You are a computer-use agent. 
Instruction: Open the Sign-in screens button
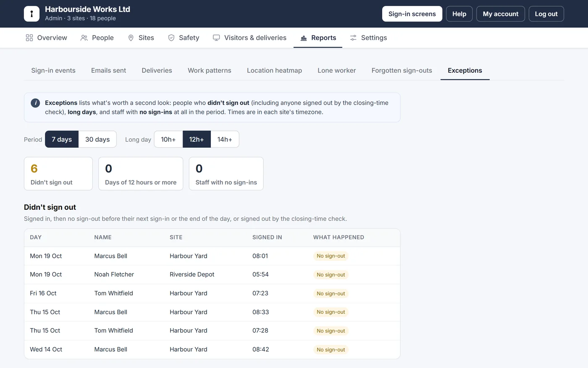click(412, 14)
